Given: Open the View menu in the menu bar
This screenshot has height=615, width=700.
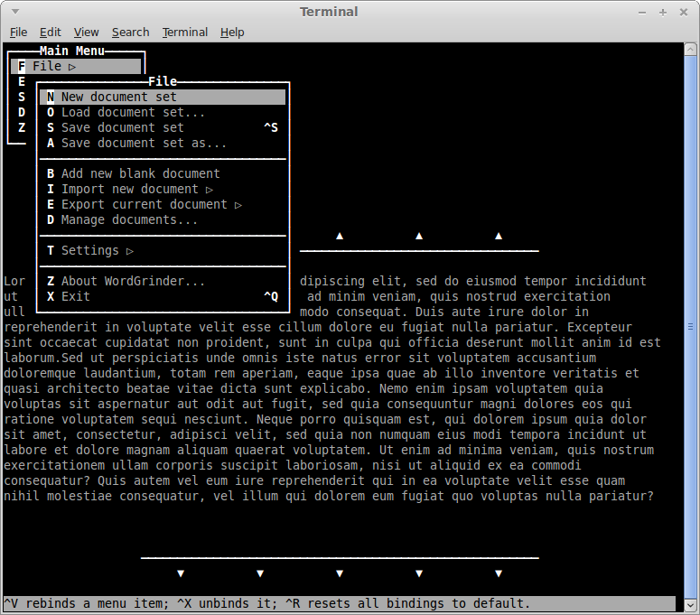Looking at the screenshot, I should click(86, 32).
